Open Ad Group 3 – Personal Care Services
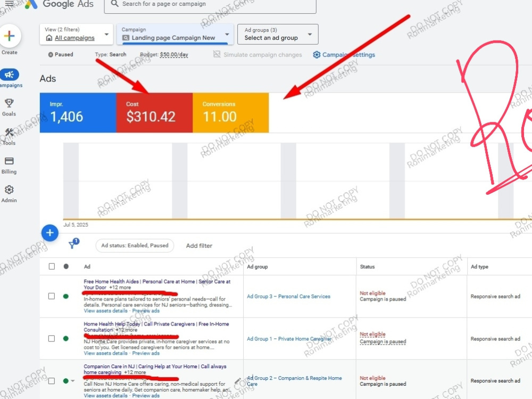The height and width of the screenshot is (399, 532). (x=289, y=296)
